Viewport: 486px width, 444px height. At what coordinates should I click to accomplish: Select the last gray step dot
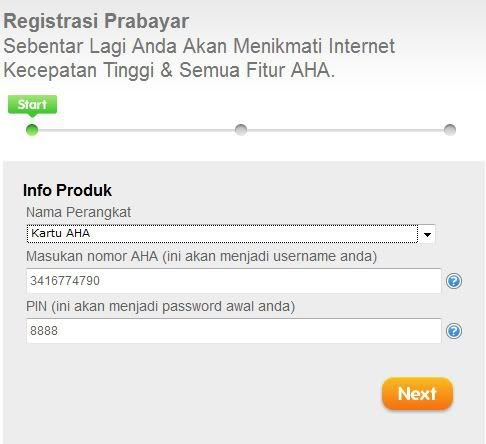[x=450, y=129]
